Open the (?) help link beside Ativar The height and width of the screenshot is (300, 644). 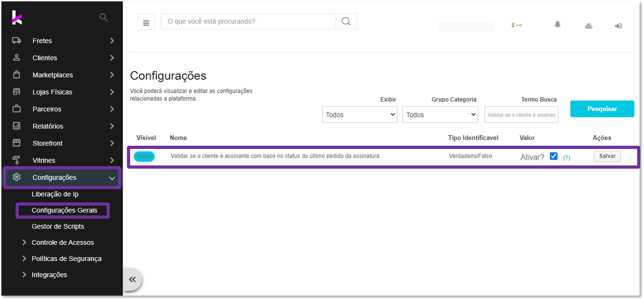[x=566, y=158]
